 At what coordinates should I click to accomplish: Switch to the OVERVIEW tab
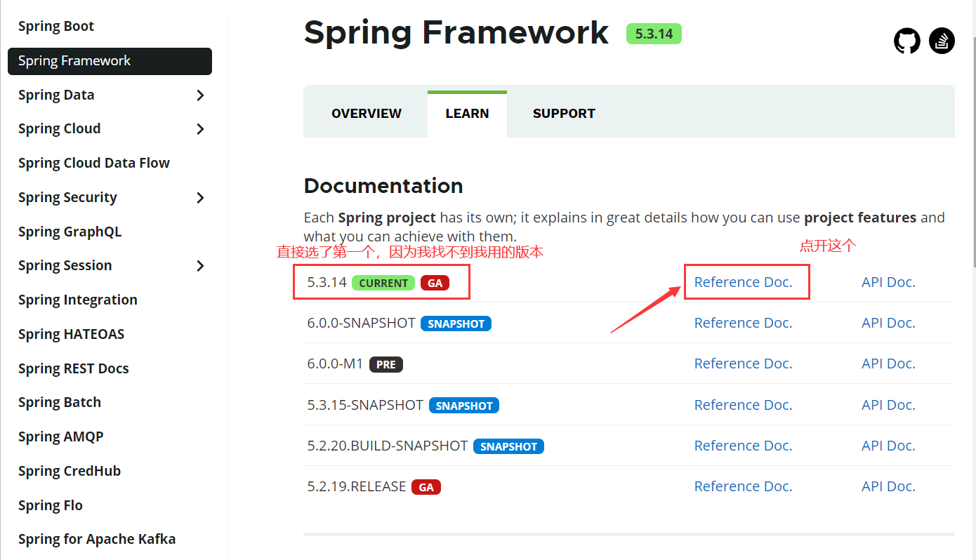pyautogui.click(x=367, y=114)
